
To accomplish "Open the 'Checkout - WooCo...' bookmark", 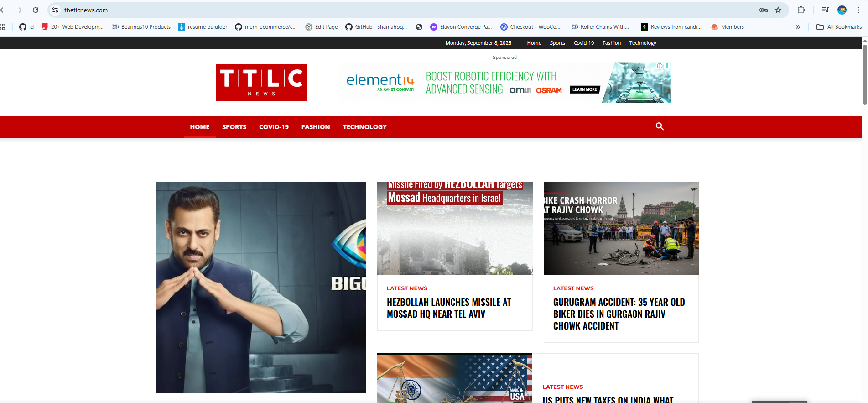I will [x=530, y=27].
